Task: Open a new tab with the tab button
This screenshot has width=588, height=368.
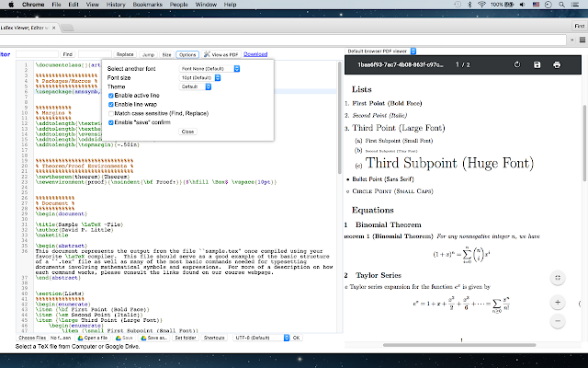Action: coord(67,28)
